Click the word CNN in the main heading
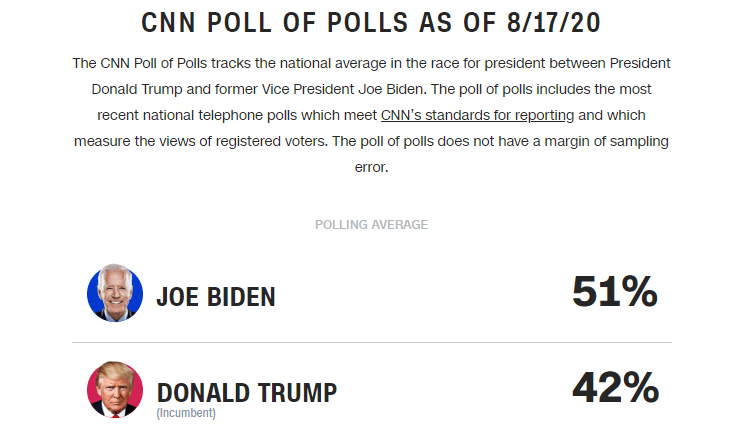Viewport: 753px width, 435px height. (x=168, y=23)
